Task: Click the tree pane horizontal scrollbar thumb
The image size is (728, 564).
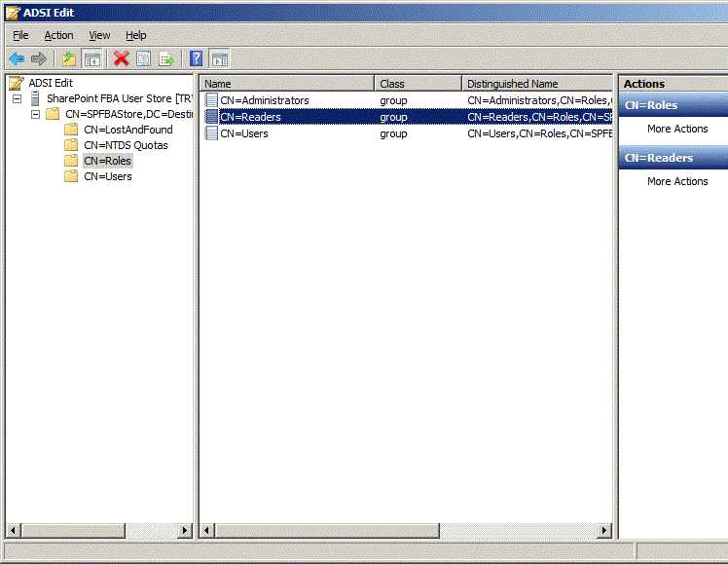Action: [73, 530]
